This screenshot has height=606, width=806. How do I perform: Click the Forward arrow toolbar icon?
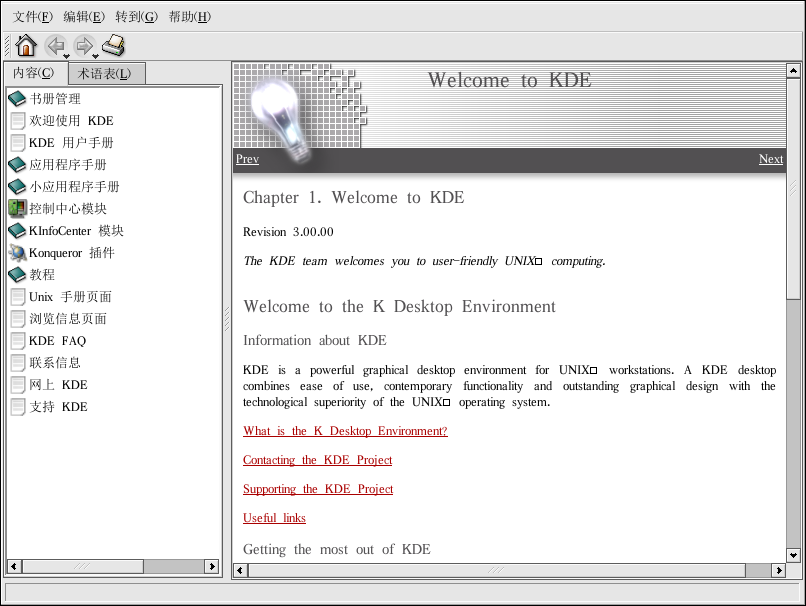tap(84, 45)
